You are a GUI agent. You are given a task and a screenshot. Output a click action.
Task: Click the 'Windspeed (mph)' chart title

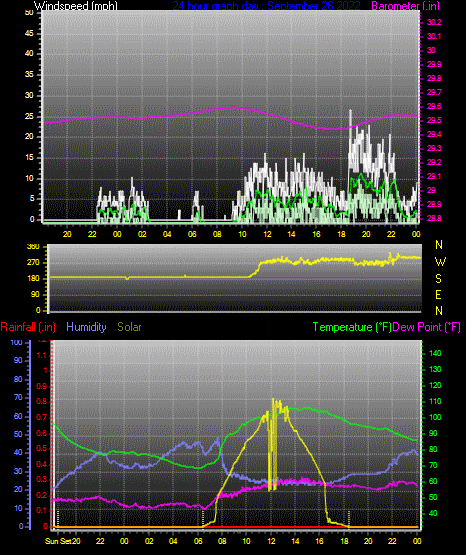pyautogui.click(x=76, y=6)
